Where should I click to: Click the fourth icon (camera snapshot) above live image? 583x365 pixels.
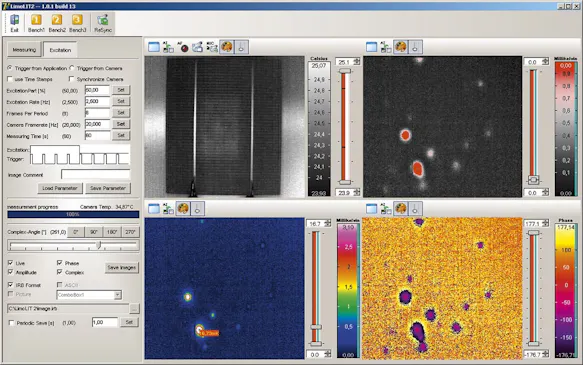pos(197,47)
